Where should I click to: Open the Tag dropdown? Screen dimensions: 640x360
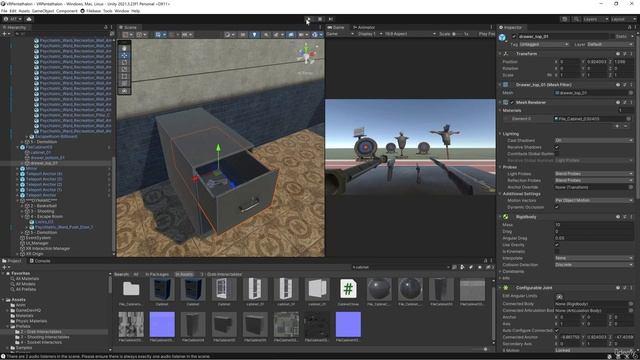544,44
